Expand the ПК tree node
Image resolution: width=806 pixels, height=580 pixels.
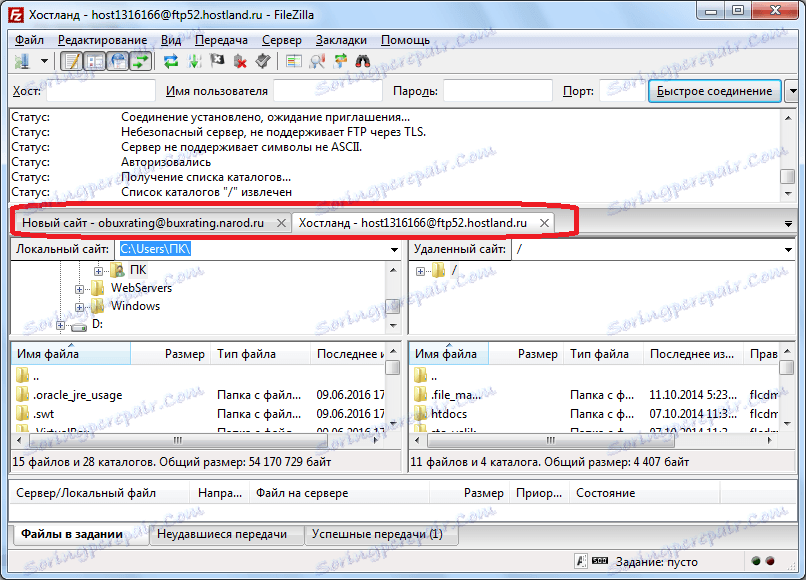98,270
